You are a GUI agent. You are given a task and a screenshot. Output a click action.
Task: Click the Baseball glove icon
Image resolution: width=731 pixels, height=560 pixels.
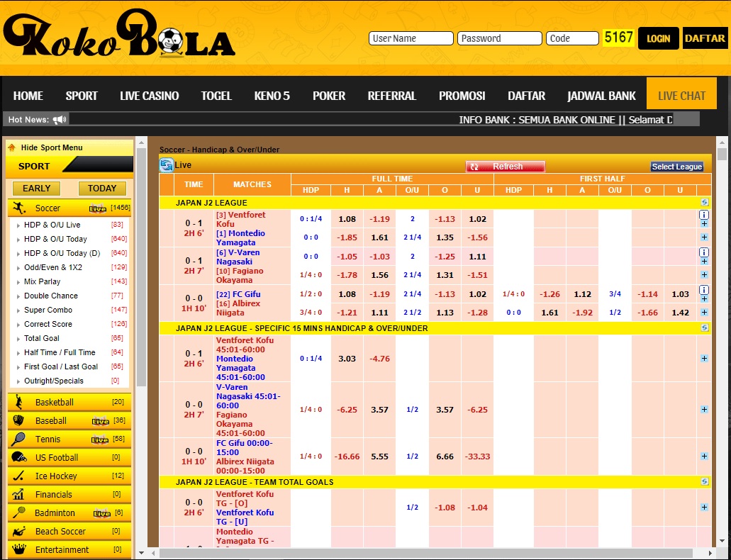tap(18, 420)
